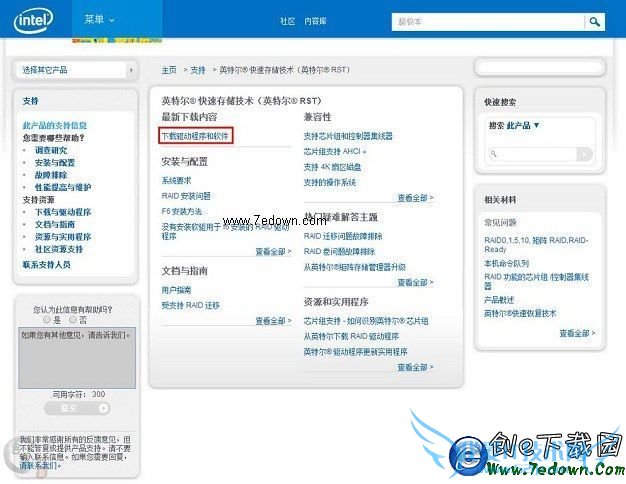Viewport: 626px width, 484px height.
Task: Click 查看全部 under 安装与配置
Action: tap(273, 252)
